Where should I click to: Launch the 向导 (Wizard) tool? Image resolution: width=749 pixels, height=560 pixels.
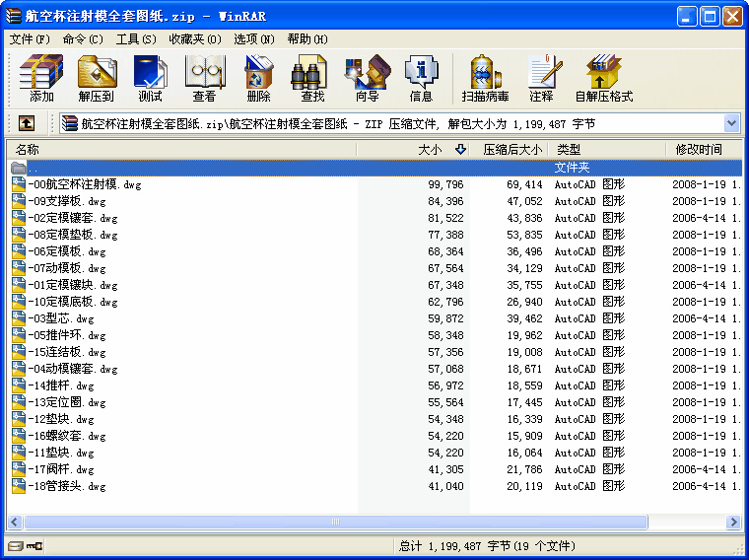[x=367, y=78]
